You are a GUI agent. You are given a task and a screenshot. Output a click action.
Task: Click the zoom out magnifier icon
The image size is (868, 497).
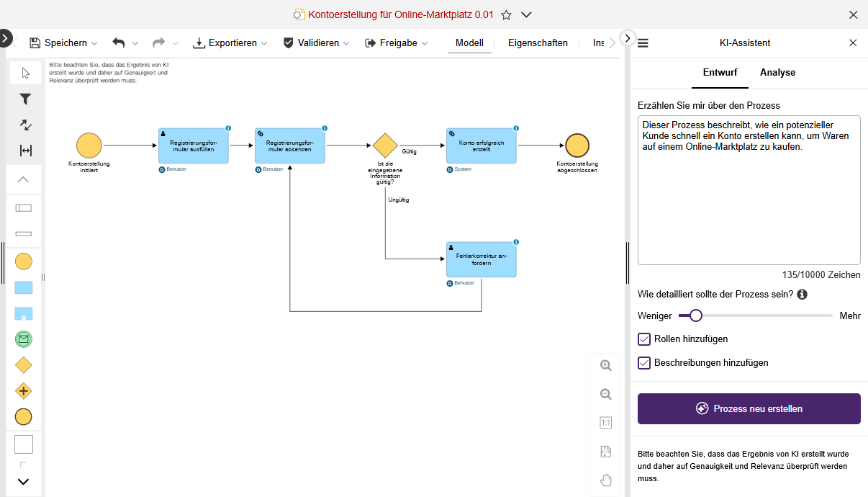point(605,395)
